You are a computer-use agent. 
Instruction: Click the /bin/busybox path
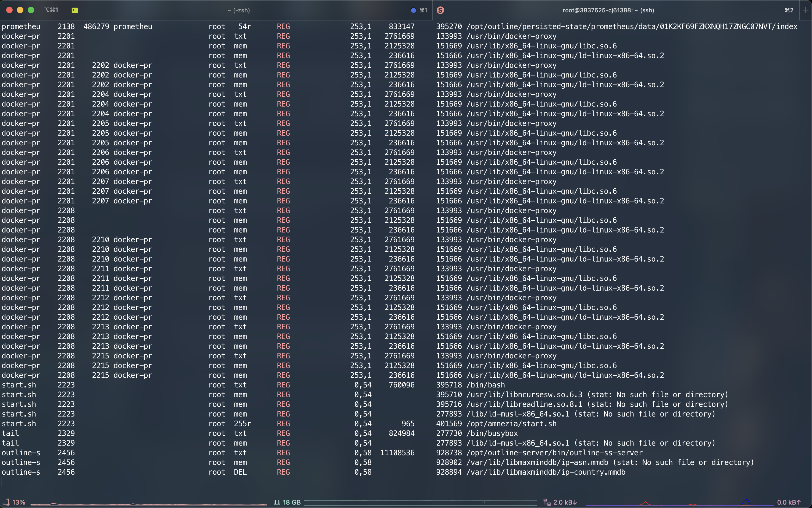[x=492, y=433]
